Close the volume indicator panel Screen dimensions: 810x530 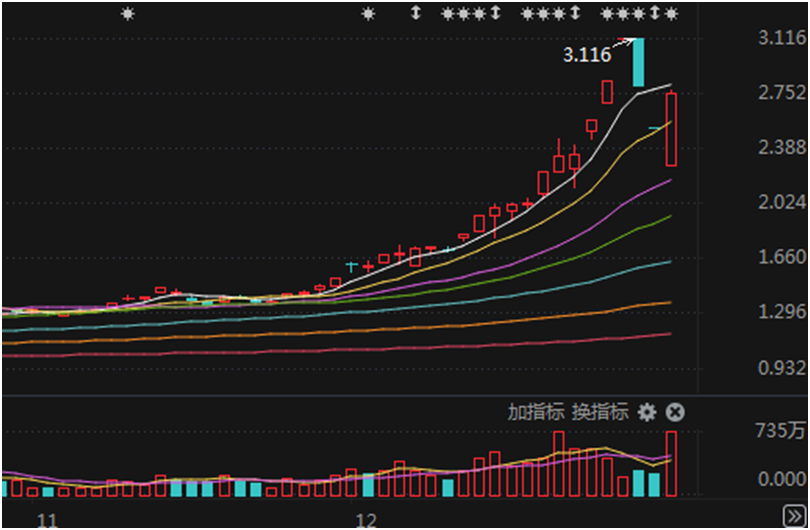pos(675,412)
